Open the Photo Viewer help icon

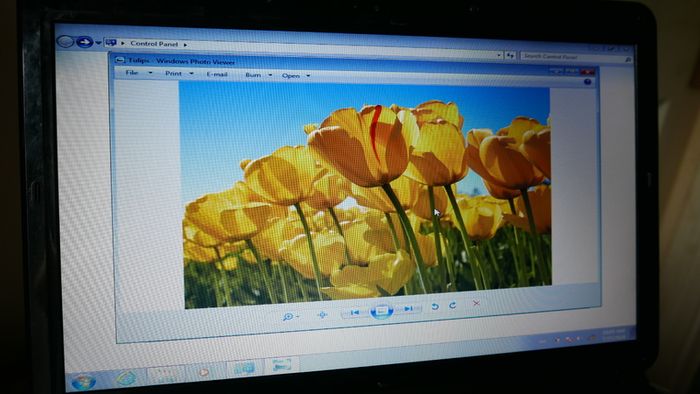coord(588,82)
